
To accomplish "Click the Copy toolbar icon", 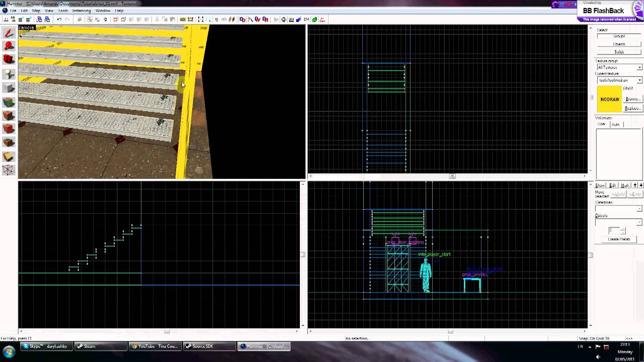I will click(x=164, y=20).
